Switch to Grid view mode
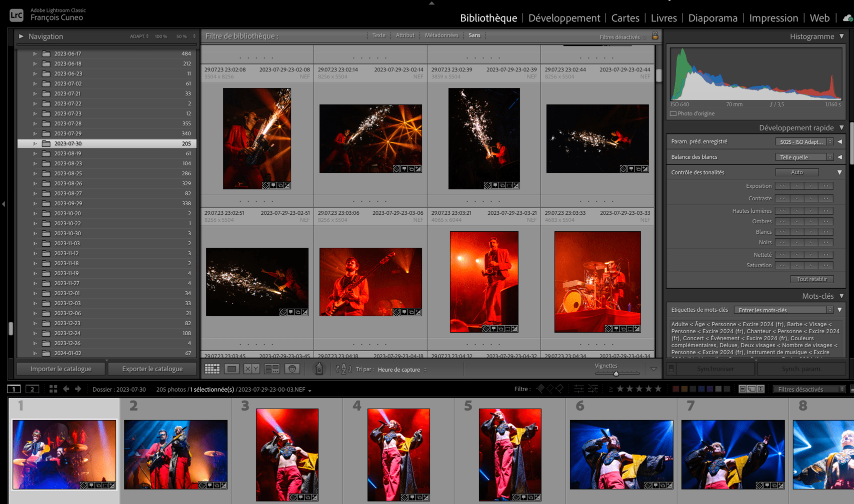 pos(212,369)
